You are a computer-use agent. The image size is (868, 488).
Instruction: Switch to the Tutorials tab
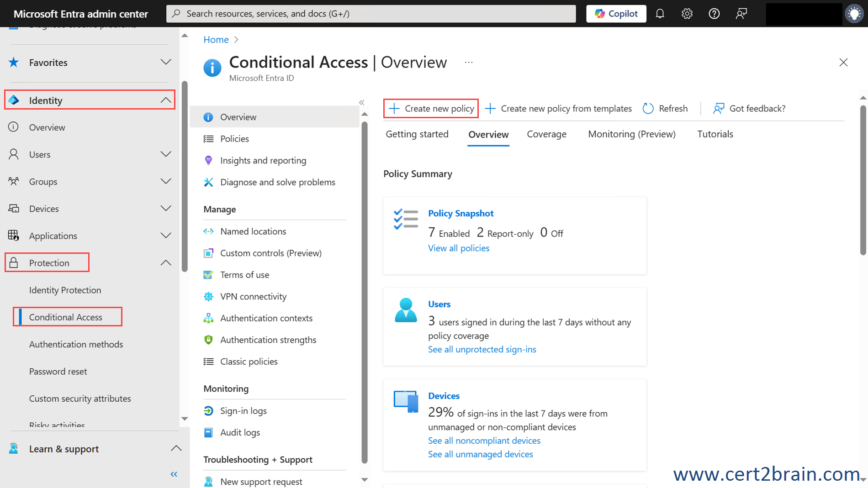[715, 134]
